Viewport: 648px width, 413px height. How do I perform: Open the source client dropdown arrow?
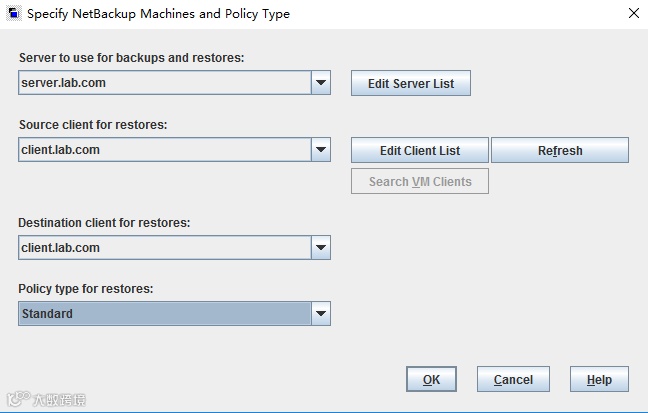pos(320,150)
